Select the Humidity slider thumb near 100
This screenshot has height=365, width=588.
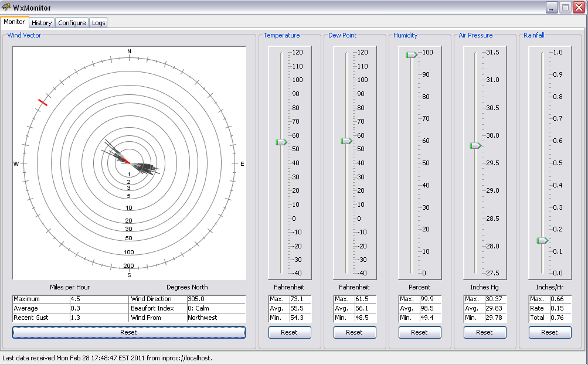412,54
